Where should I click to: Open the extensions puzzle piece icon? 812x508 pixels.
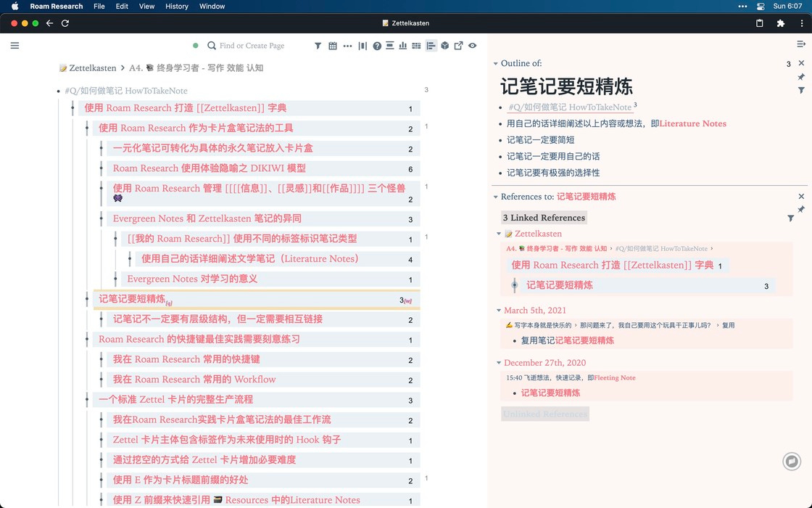click(781, 23)
